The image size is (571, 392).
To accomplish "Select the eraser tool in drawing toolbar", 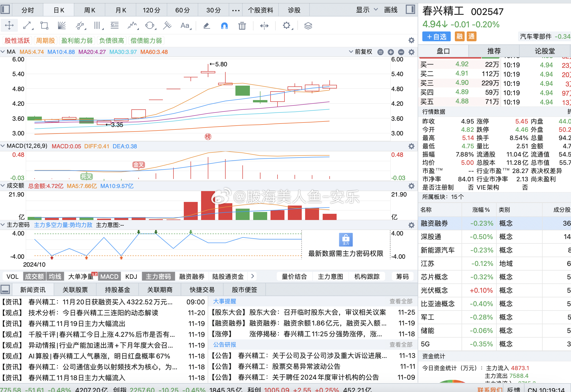I will [207, 26].
